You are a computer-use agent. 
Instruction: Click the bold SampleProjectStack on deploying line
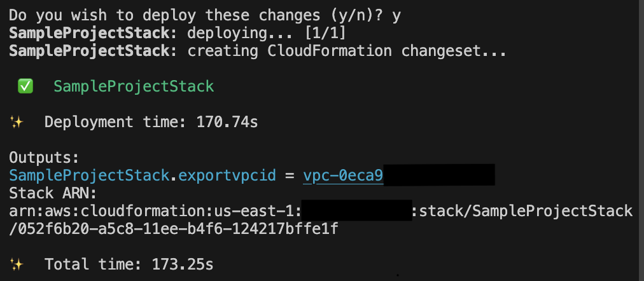[89, 33]
